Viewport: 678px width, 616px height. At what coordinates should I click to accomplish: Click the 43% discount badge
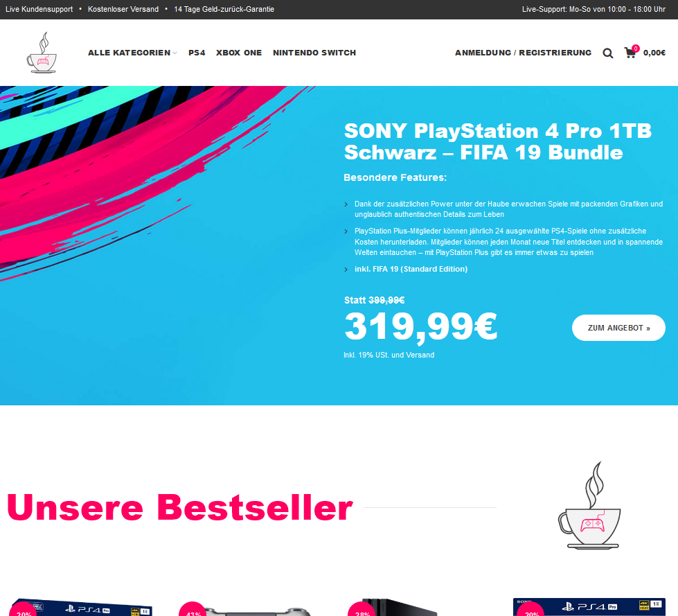click(193, 610)
